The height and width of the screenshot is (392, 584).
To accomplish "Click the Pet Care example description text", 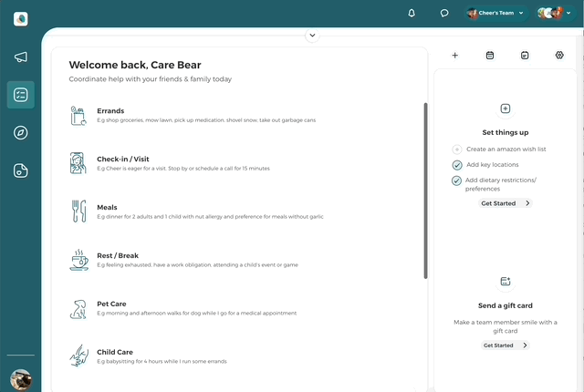I will point(197,314).
